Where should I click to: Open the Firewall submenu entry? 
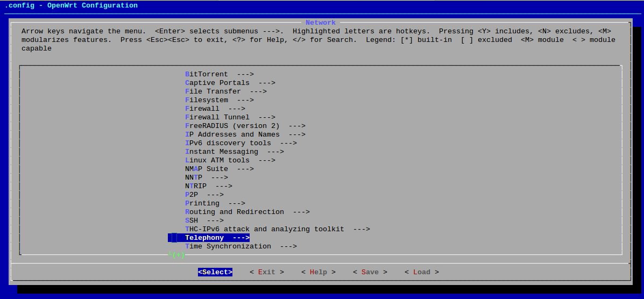(215, 109)
